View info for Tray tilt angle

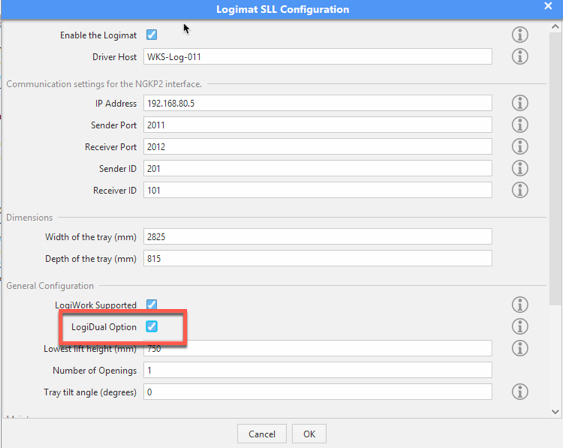click(x=520, y=392)
